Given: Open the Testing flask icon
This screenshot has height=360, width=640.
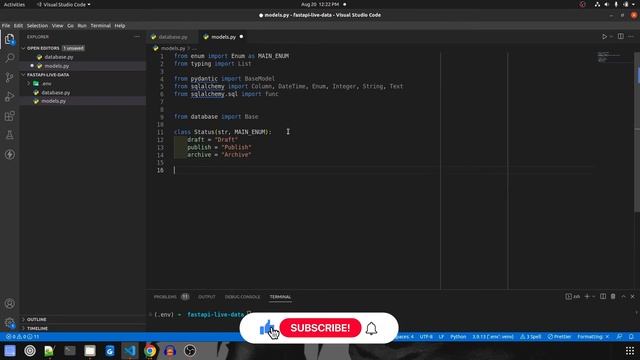Looking at the screenshot, I should (x=10, y=135).
